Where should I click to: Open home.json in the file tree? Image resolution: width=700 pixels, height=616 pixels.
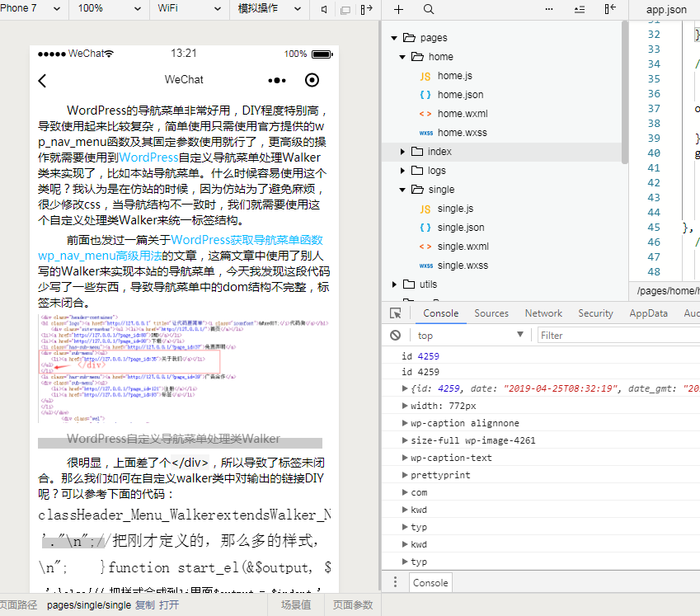pyautogui.click(x=460, y=95)
